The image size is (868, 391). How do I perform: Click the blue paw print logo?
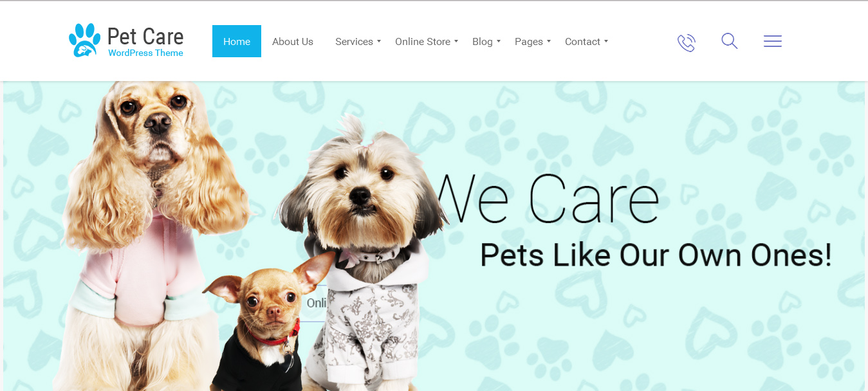pos(85,40)
